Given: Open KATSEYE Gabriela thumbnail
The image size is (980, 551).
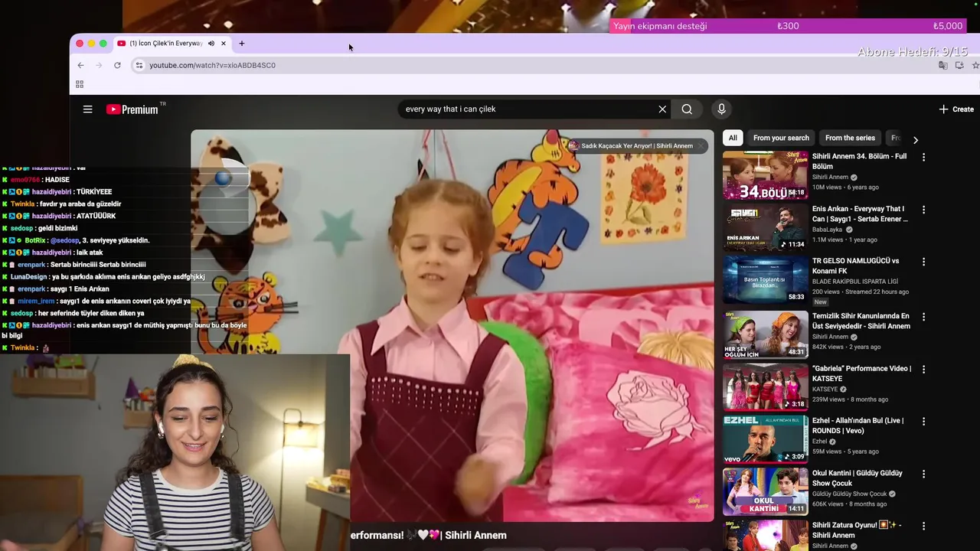Looking at the screenshot, I should pos(765,386).
